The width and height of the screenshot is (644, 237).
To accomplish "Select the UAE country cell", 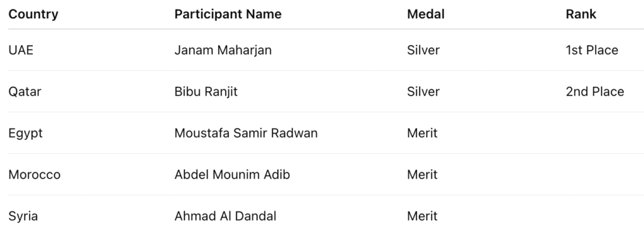I will click(x=21, y=50).
